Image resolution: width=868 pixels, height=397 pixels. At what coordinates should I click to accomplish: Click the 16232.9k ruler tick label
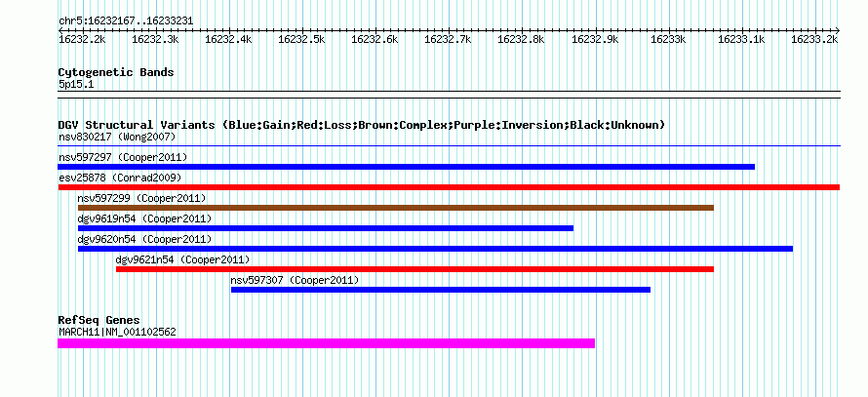coord(595,39)
